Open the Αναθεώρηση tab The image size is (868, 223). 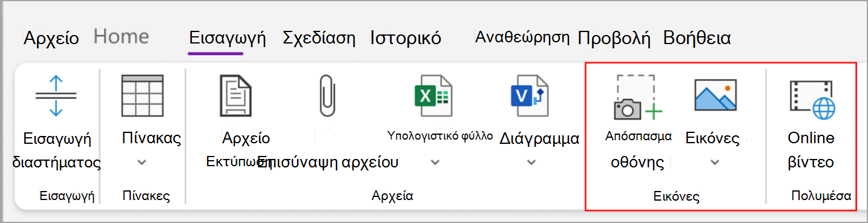(x=523, y=37)
